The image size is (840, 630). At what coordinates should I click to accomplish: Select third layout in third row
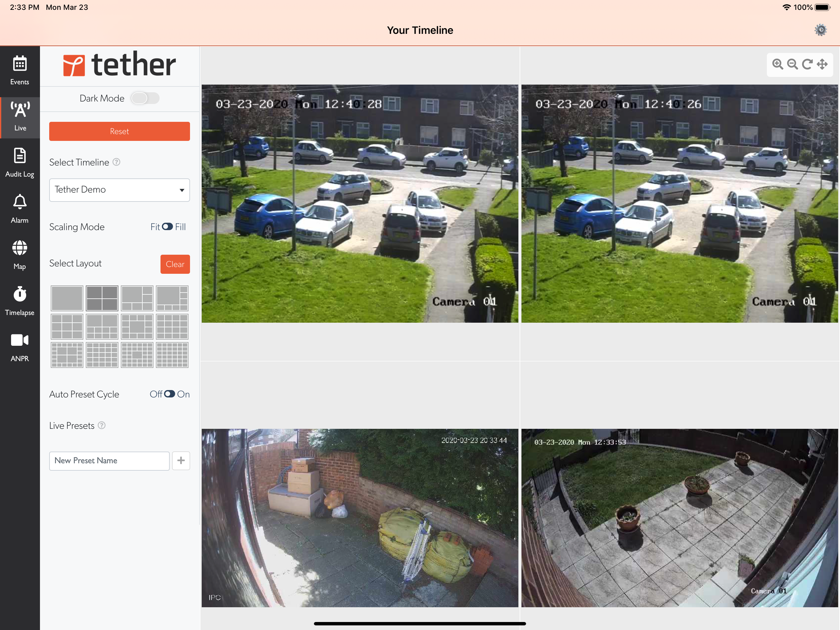(137, 355)
